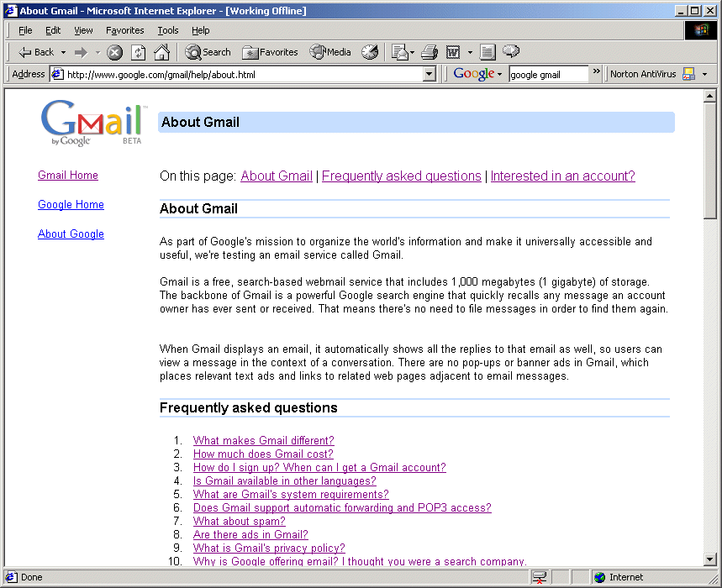Expand Google toolbar overflow chevron
This screenshot has height=588, width=722.
tap(597, 71)
